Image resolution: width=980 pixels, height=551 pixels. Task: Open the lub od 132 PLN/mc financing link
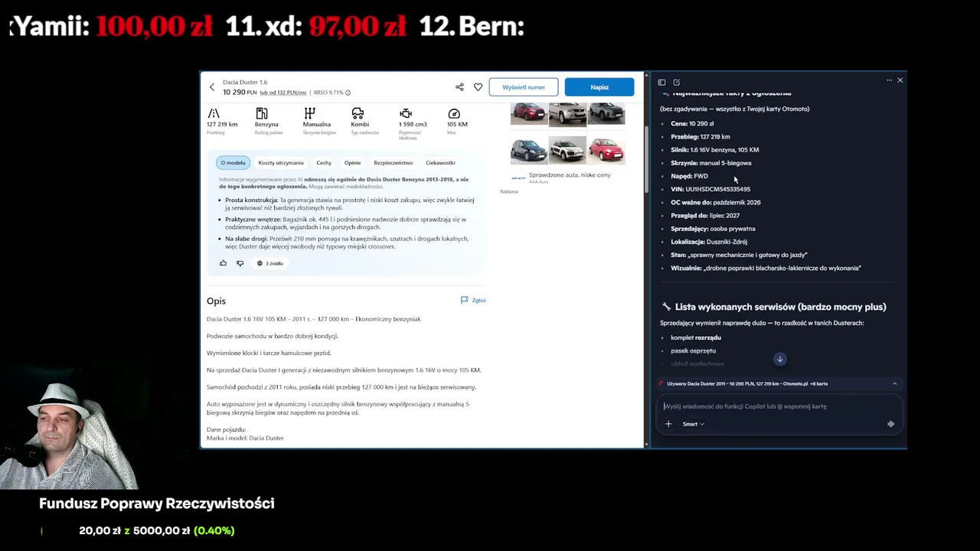[x=283, y=93]
